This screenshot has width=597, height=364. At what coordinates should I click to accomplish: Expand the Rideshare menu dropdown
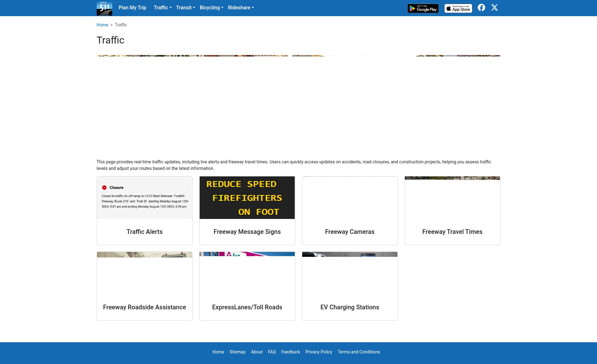pyautogui.click(x=241, y=8)
